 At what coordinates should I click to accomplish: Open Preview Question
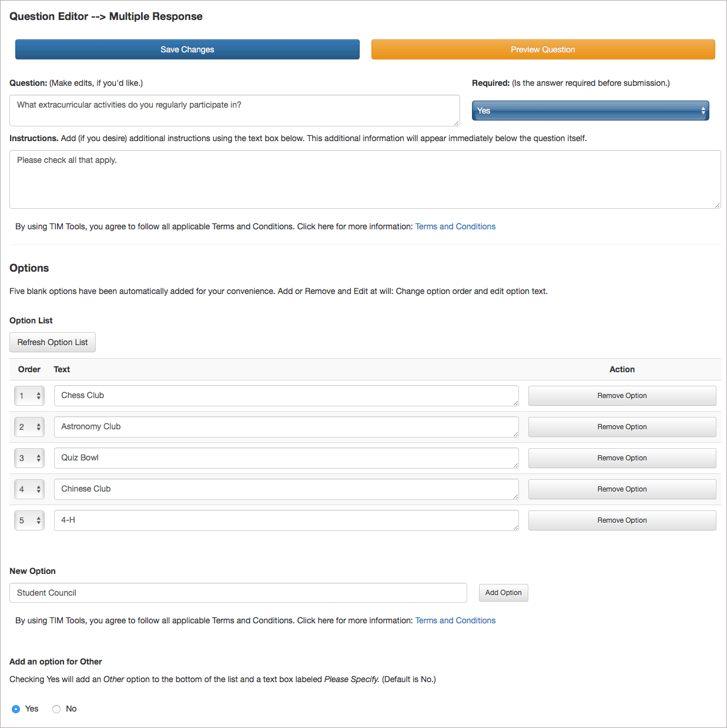[x=543, y=49]
